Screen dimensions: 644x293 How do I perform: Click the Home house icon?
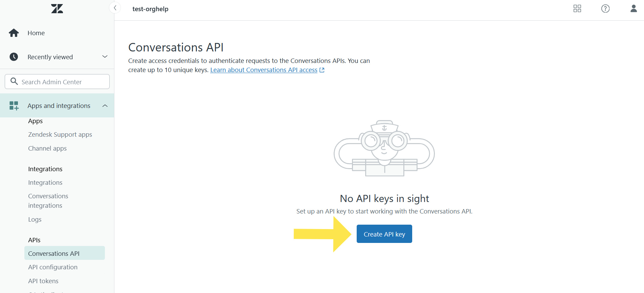point(14,33)
